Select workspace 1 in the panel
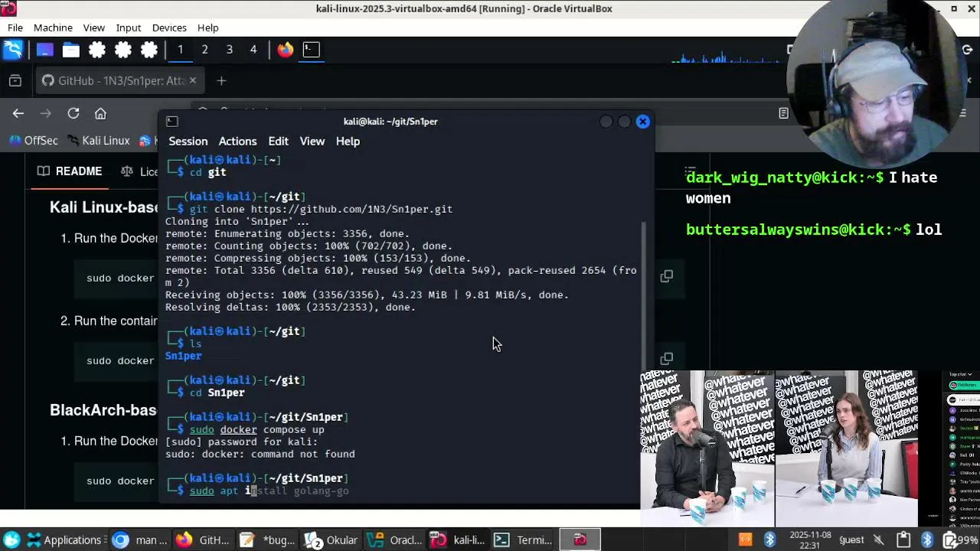Image resolution: width=980 pixels, height=551 pixels. (x=181, y=50)
